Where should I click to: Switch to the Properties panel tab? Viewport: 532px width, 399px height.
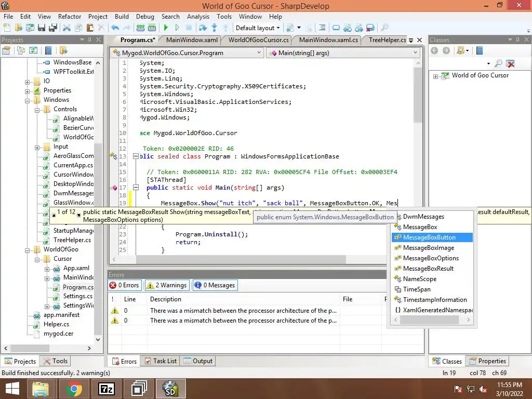(487, 361)
